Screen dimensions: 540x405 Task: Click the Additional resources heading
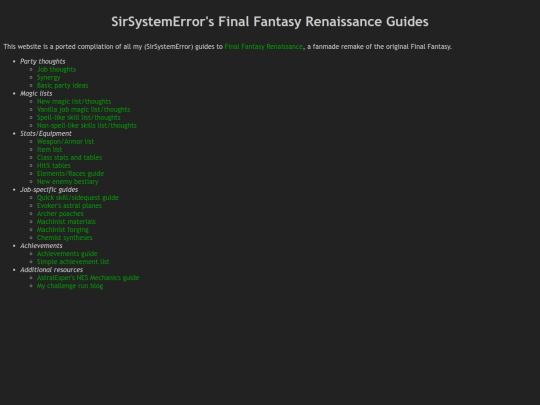point(51,270)
